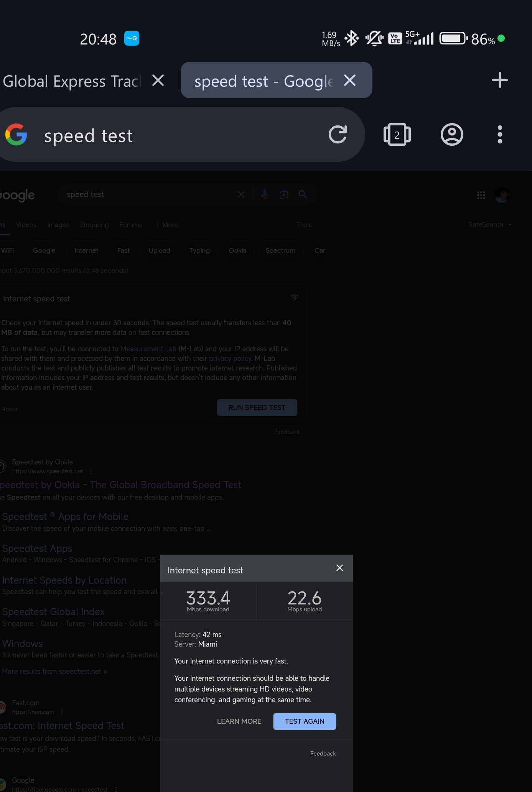Close the Internet speed test dialog

point(340,568)
